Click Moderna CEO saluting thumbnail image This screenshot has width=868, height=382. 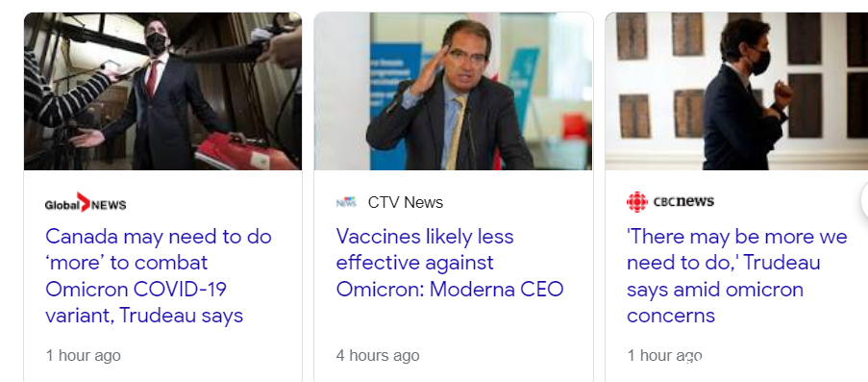(x=453, y=90)
